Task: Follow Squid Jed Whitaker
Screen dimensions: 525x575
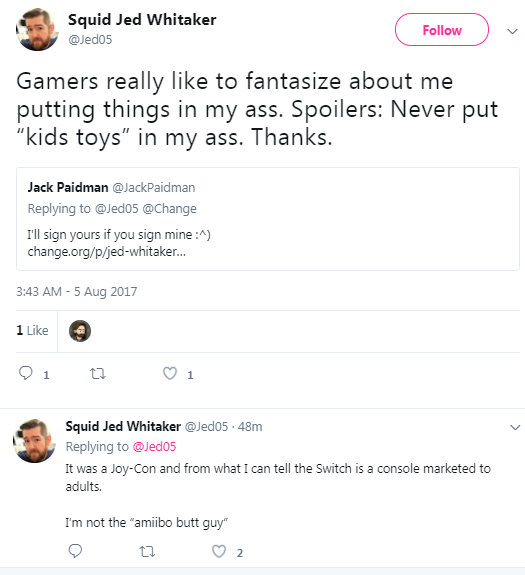Action: pyautogui.click(x=442, y=30)
